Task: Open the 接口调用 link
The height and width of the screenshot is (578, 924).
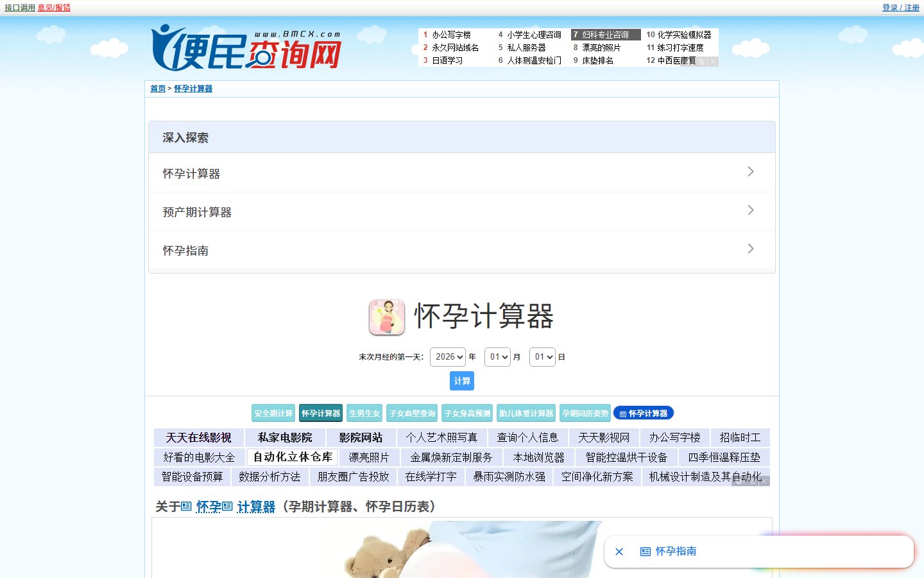Action: 20,8
